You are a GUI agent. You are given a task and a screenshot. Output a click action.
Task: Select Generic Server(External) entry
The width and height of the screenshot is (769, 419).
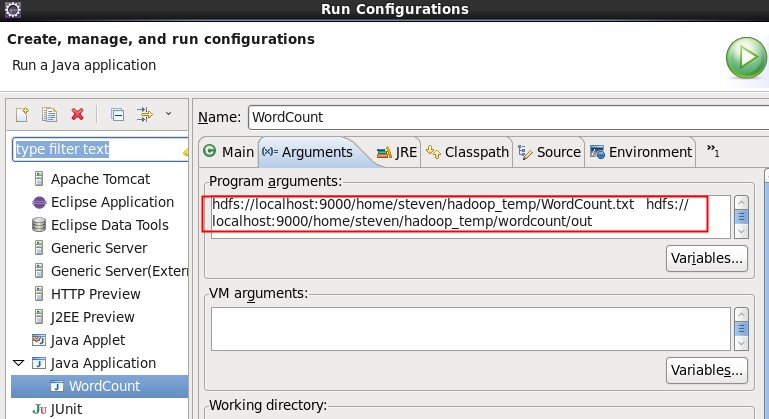coord(119,271)
